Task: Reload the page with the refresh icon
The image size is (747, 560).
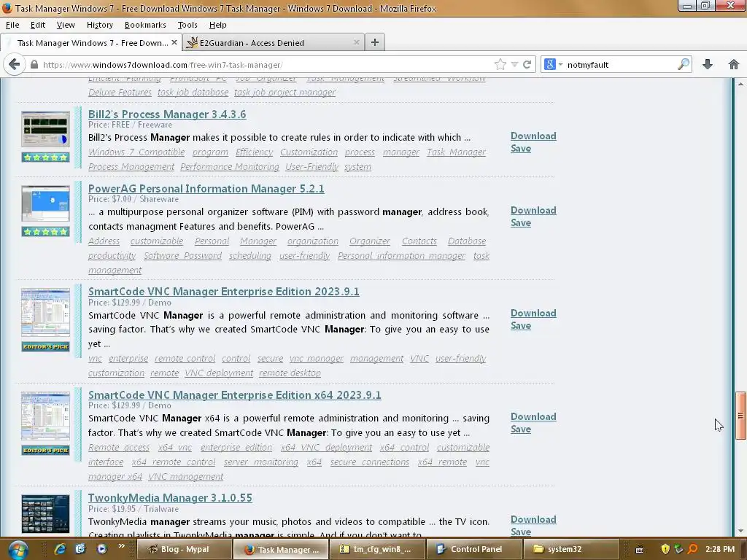Action: tap(527, 64)
